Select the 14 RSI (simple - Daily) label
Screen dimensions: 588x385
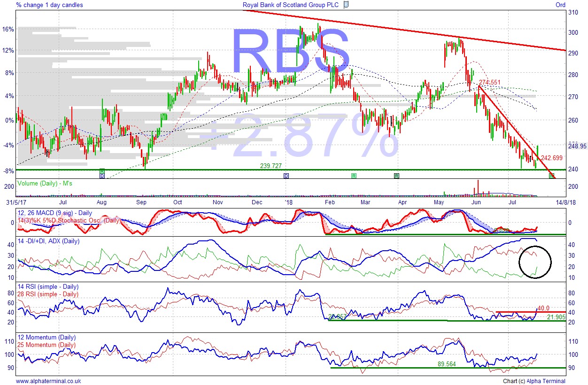(x=47, y=287)
